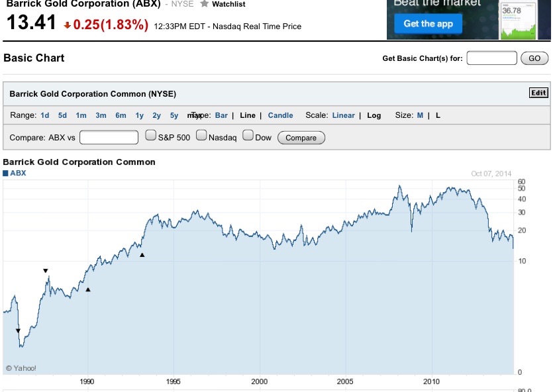
Task: Select the Candle chart type
Action: (280, 115)
